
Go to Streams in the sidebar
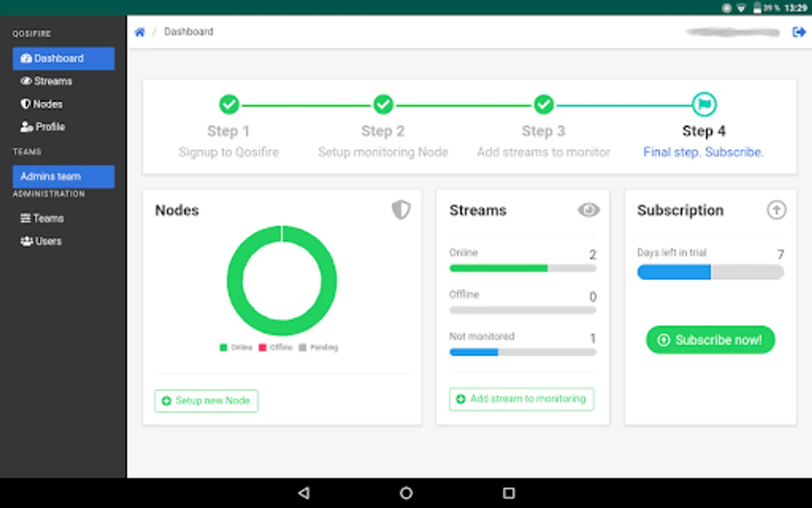click(x=47, y=81)
